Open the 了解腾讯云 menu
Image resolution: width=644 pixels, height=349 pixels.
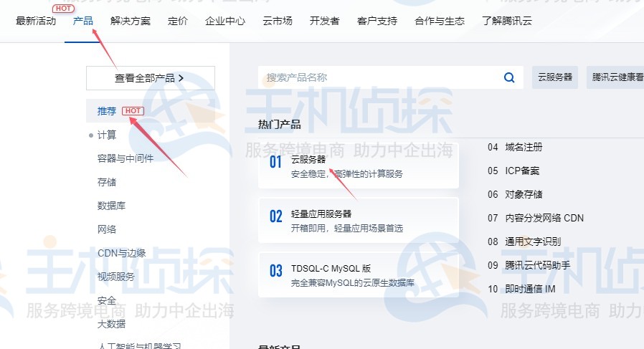click(507, 21)
